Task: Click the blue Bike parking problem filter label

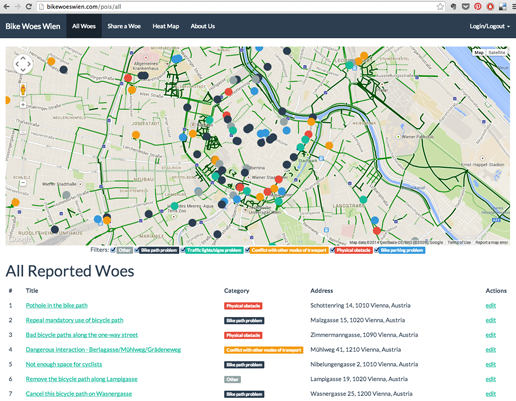Action: 402,250
